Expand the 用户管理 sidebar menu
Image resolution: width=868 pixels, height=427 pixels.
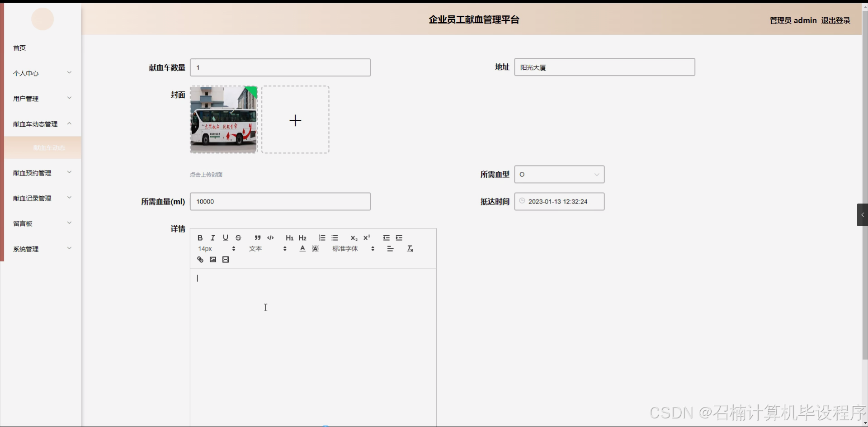tap(42, 99)
